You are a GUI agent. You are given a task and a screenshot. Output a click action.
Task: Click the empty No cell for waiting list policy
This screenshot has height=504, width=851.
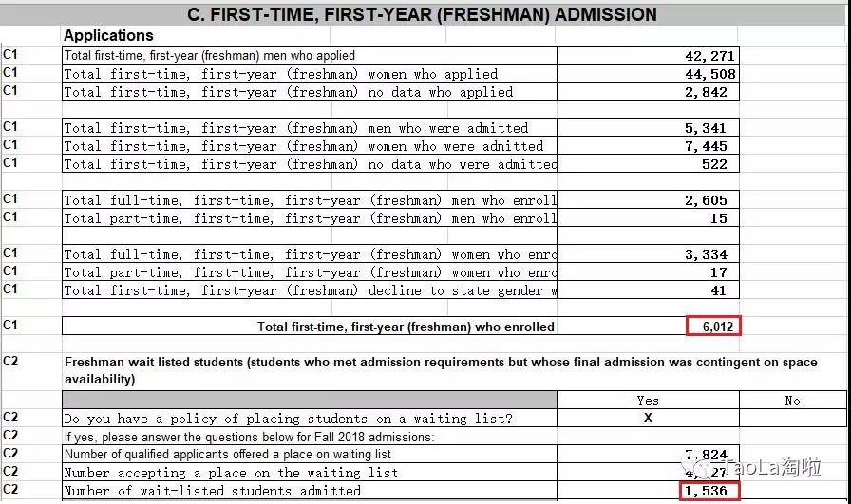(792, 419)
